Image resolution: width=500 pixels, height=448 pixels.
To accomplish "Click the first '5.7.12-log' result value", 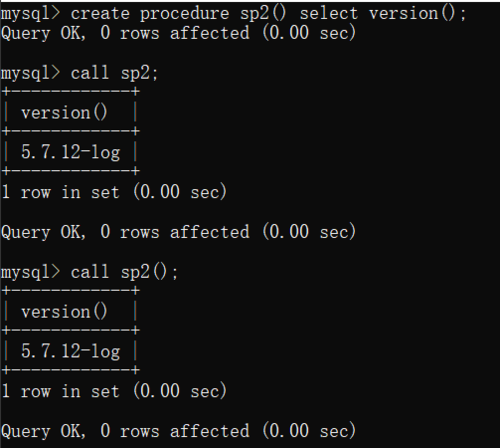I will [70, 153].
